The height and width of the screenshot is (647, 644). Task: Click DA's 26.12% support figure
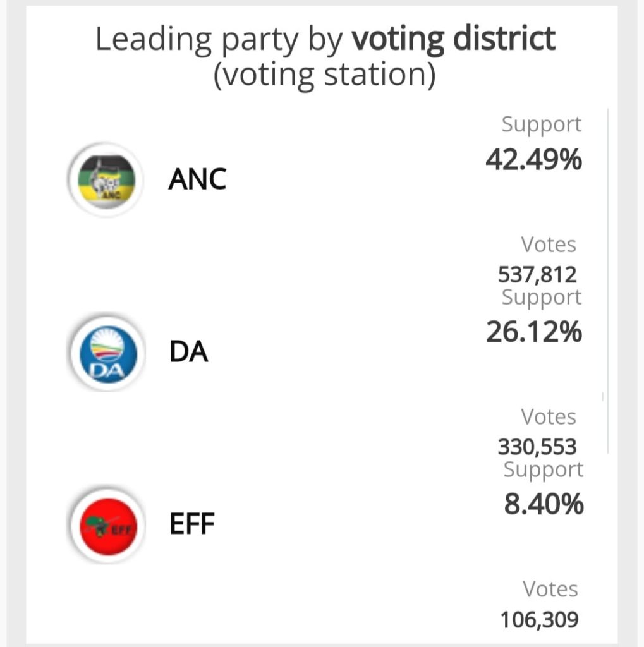point(533,332)
